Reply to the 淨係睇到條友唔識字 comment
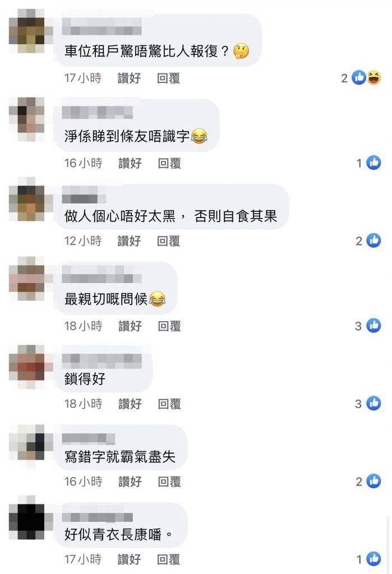This screenshot has width=392, height=574. click(169, 163)
